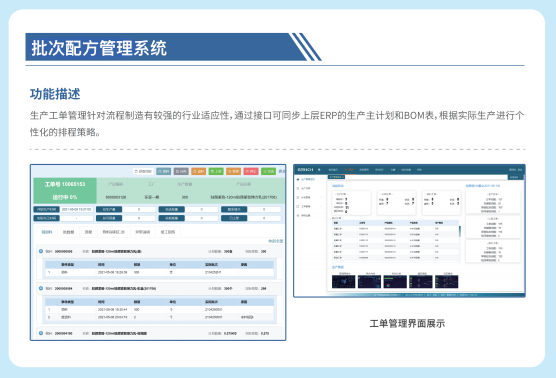
Task: Open the first top navigation menu item
Action: (333, 170)
